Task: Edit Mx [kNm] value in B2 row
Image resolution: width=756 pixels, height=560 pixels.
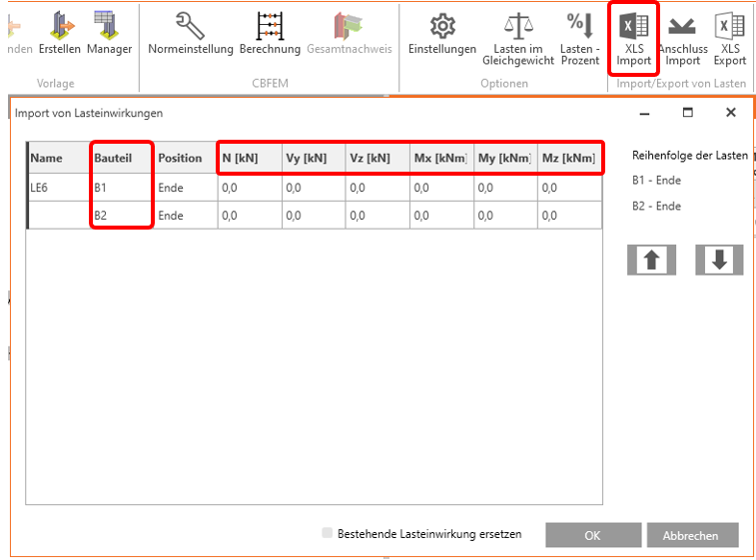Action: [x=442, y=215]
